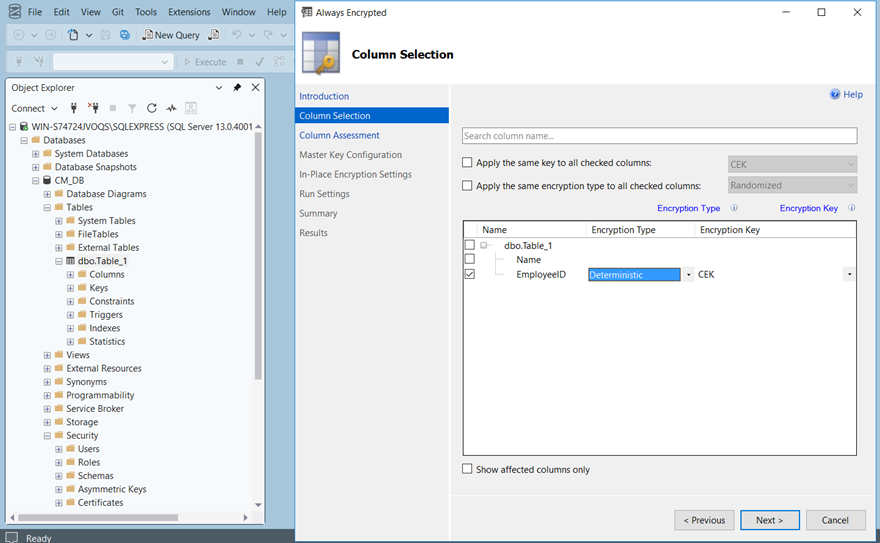Check the Name column checkbox

[x=470, y=259]
